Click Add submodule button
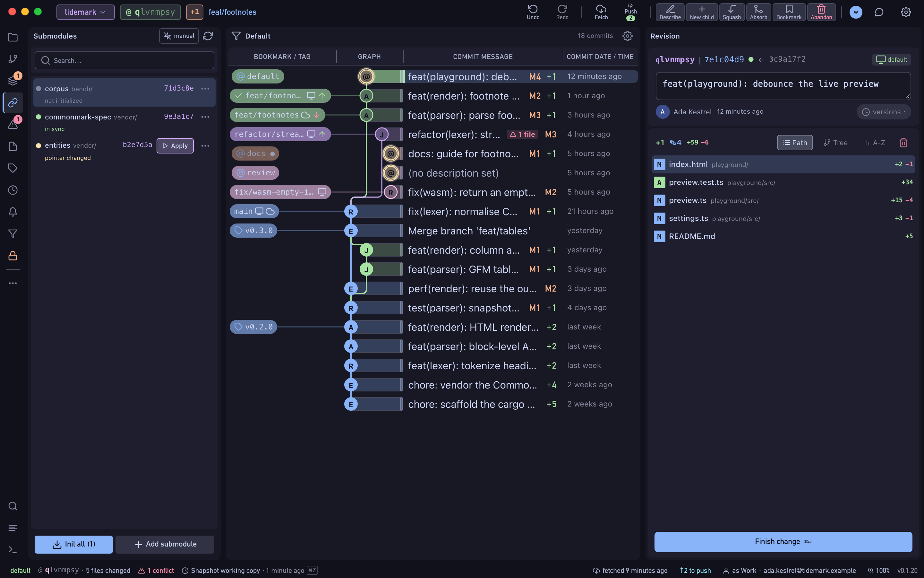This screenshot has height=578, width=924. tap(165, 544)
